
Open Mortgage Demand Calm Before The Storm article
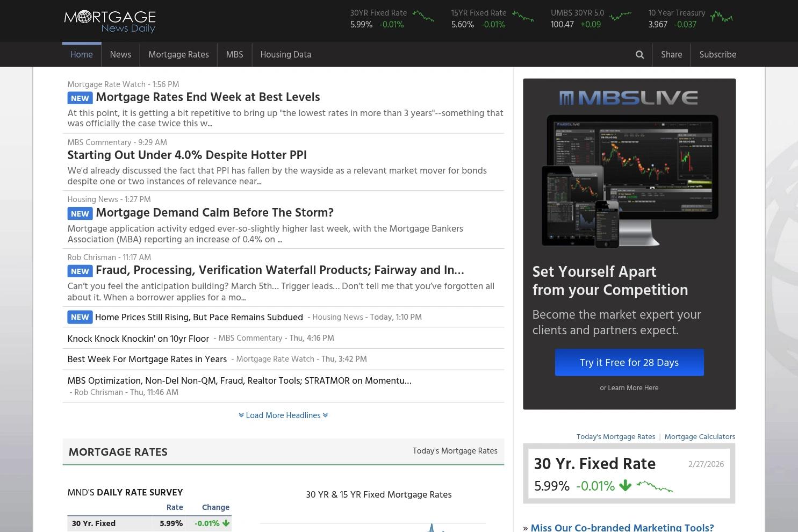[215, 213]
